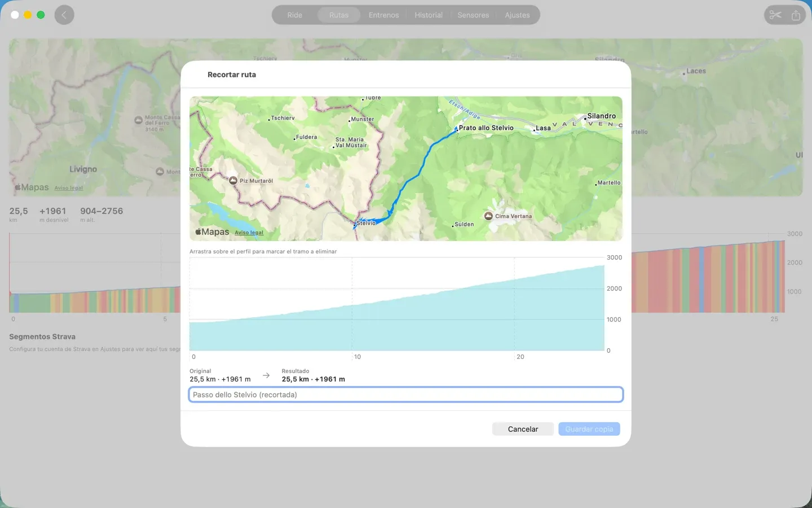812x508 pixels.
Task: Click the Recortar ruta dialog title
Action: [232, 75]
